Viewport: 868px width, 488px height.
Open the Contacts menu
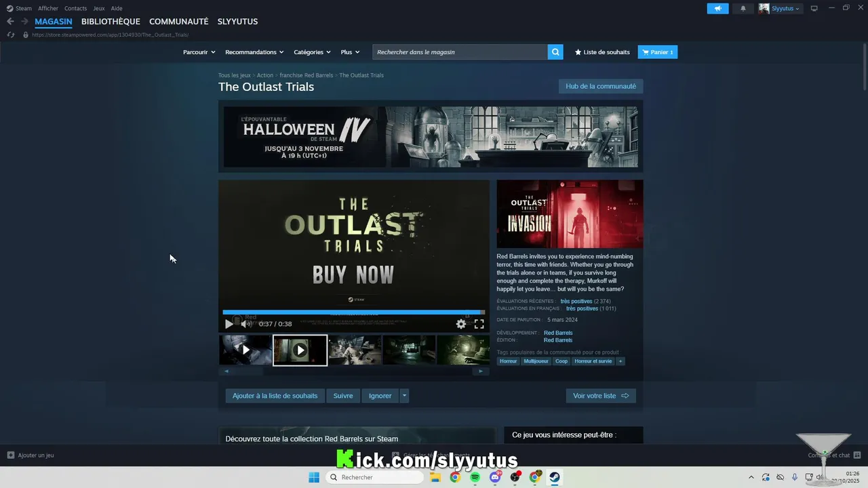point(75,8)
